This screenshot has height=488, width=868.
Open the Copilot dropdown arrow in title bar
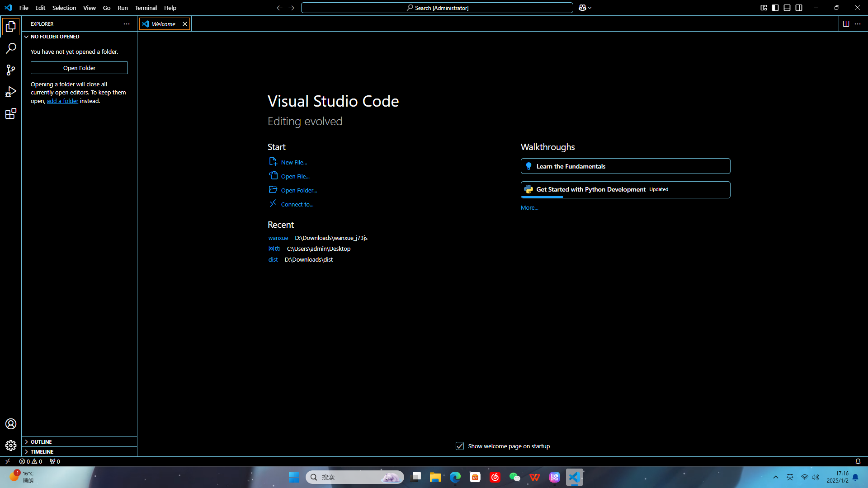tap(590, 8)
